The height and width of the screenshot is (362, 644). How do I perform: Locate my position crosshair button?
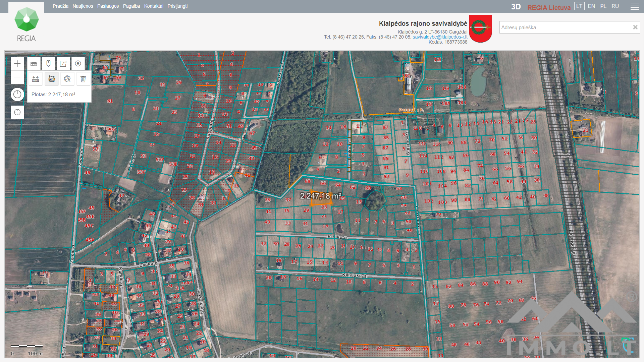click(17, 112)
